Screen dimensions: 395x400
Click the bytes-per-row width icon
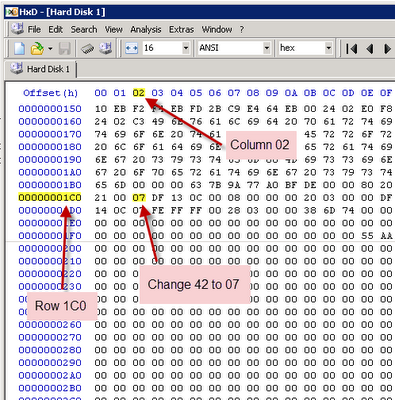pyautogui.click(x=131, y=49)
